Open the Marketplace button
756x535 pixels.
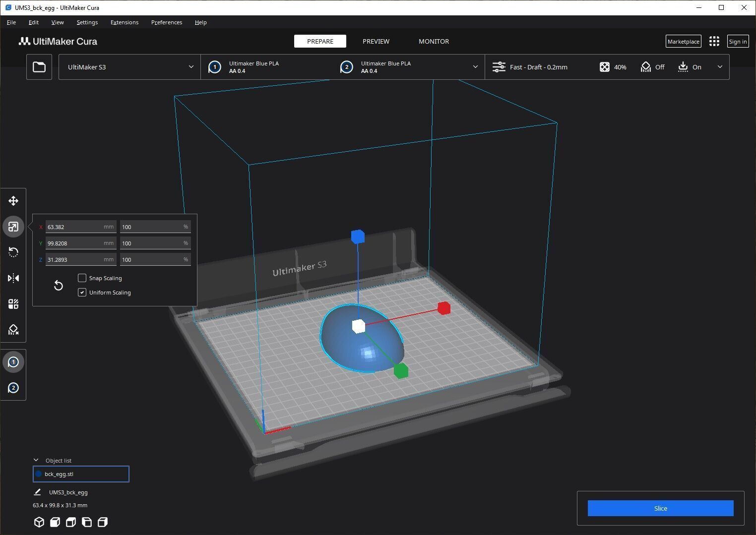click(x=684, y=42)
